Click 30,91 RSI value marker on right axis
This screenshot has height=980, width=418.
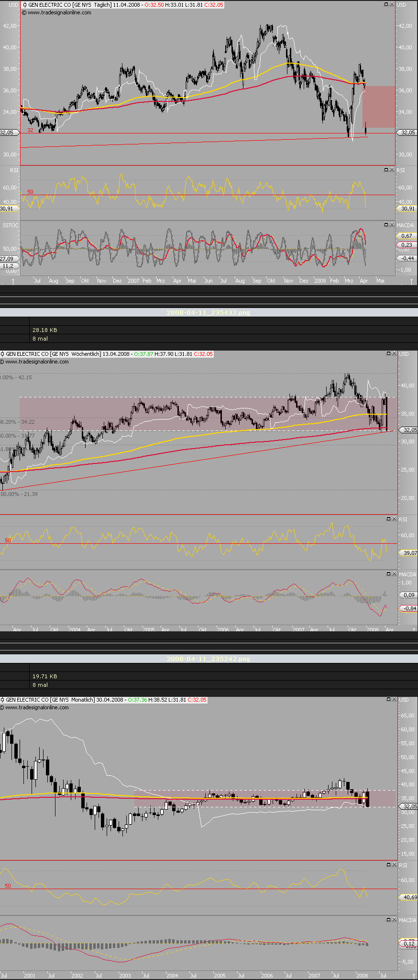point(407,209)
